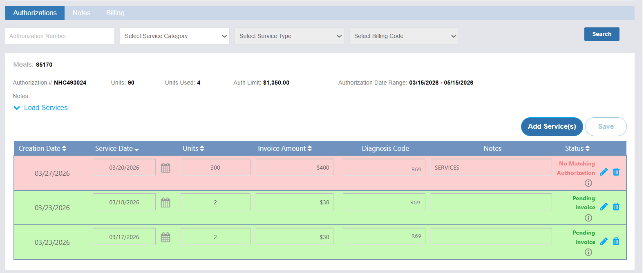Open calendar picker for 03/18/2026 service date

[x=165, y=203]
